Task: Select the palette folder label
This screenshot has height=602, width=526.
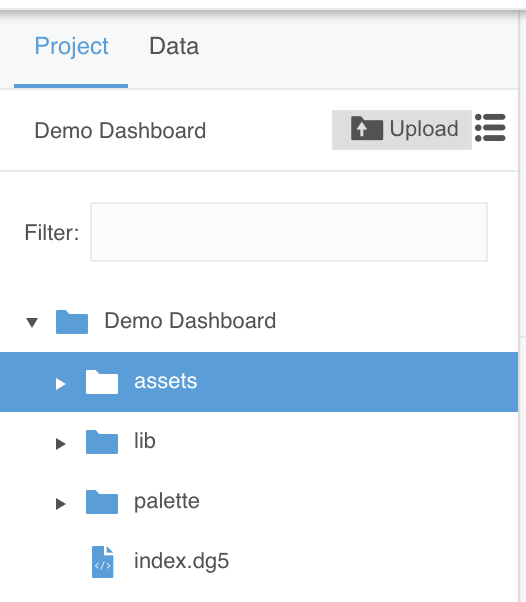Action: point(167,501)
